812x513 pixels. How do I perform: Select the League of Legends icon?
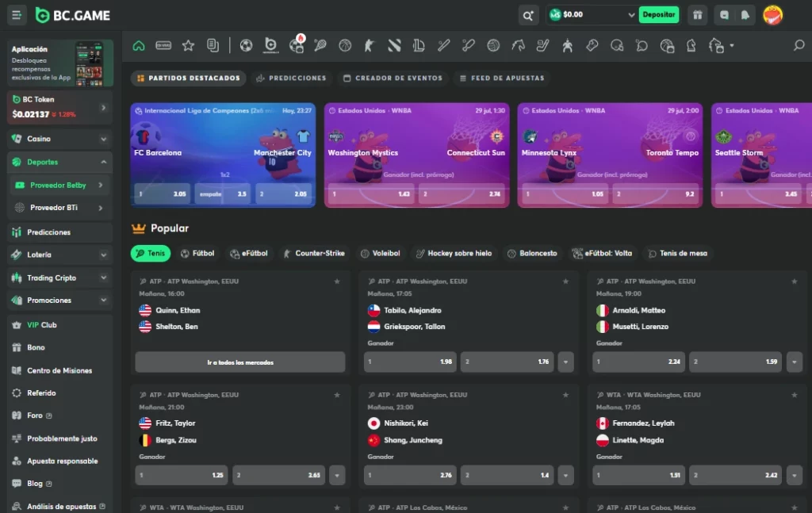click(x=419, y=45)
